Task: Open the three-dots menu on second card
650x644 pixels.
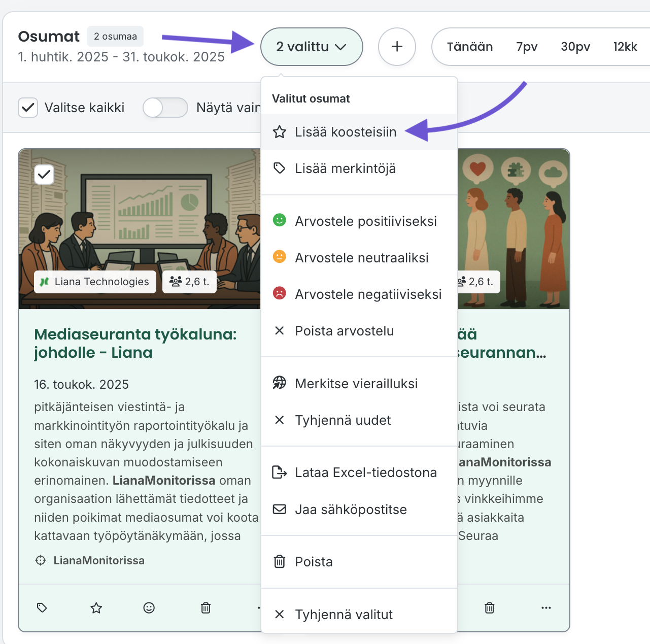Action: pos(546,607)
